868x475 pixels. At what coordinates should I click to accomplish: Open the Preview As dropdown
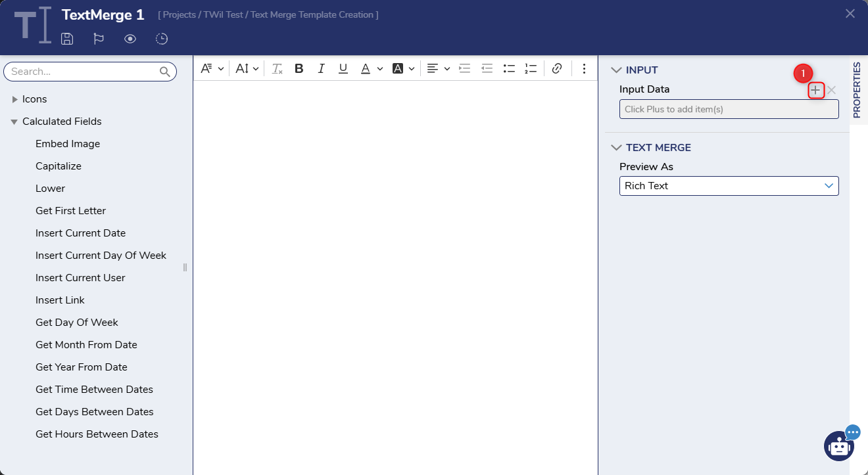(x=729, y=186)
